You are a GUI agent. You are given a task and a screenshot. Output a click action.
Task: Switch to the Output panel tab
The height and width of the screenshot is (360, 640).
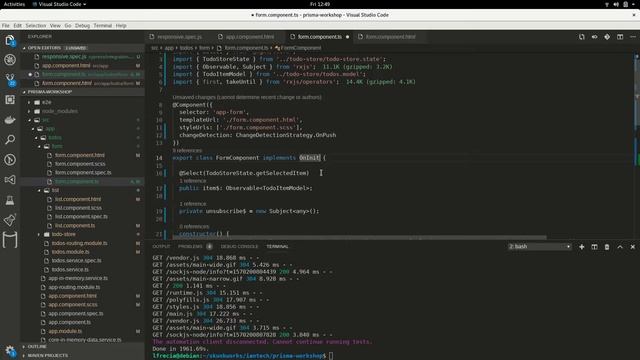161,247
